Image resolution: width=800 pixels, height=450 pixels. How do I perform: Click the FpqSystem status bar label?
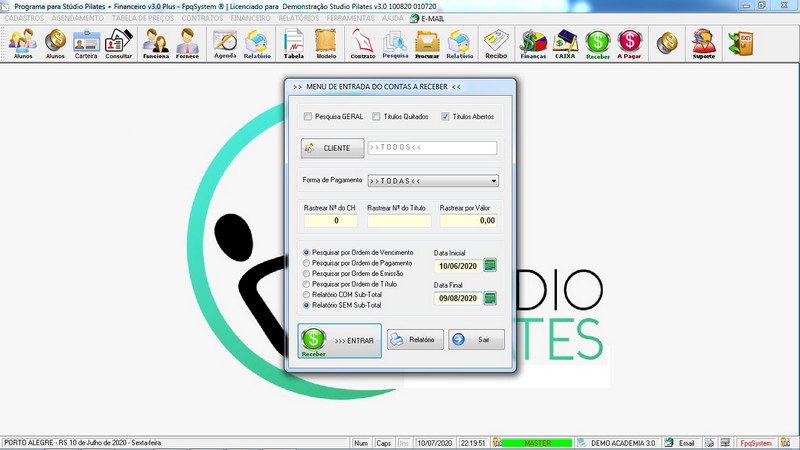pos(756,443)
